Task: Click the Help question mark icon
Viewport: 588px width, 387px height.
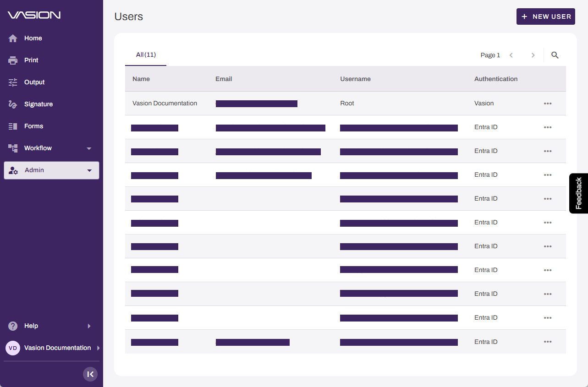Action: coord(13,326)
